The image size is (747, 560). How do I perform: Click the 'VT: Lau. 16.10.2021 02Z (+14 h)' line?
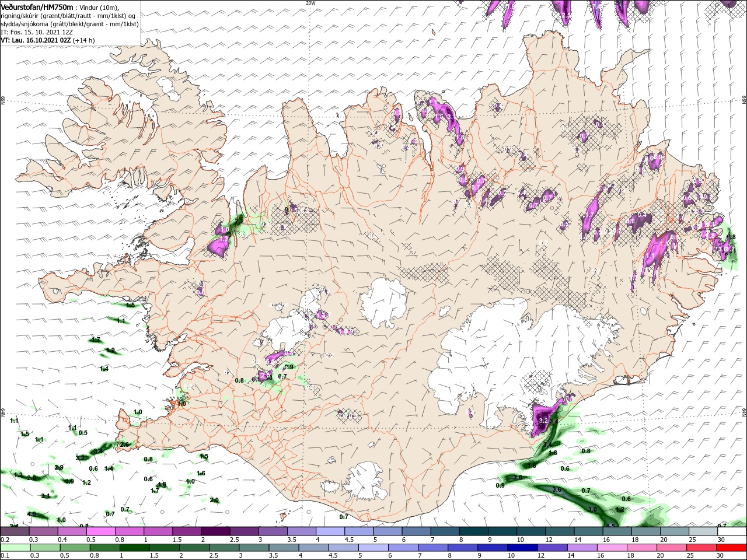(47, 40)
